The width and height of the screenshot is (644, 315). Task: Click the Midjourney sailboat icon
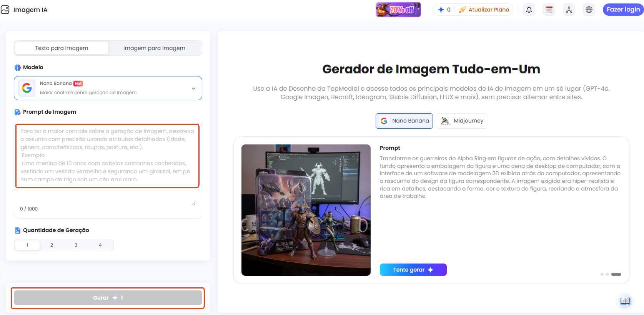445,121
